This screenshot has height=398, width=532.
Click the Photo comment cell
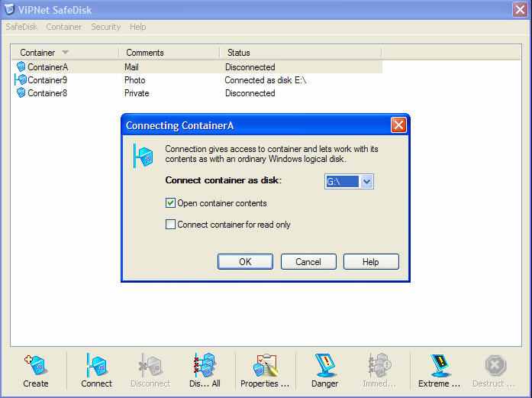(x=134, y=80)
